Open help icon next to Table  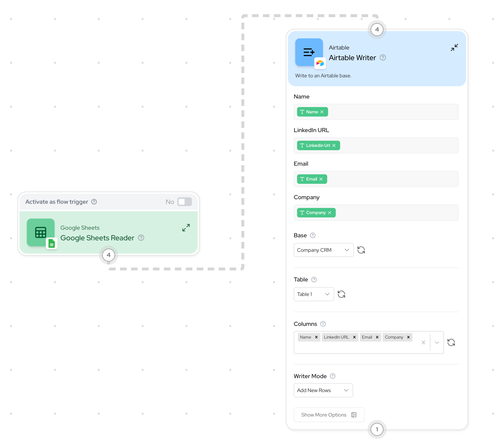tap(314, 279)
